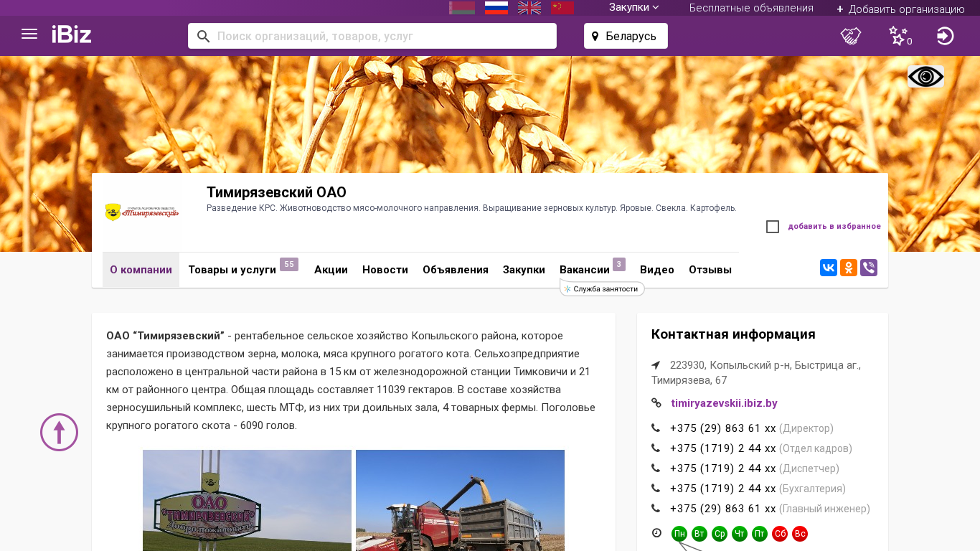Click the phone icon beside Директор number
Image resolution: width=980 pixels, height=551 pixels.
656,428
